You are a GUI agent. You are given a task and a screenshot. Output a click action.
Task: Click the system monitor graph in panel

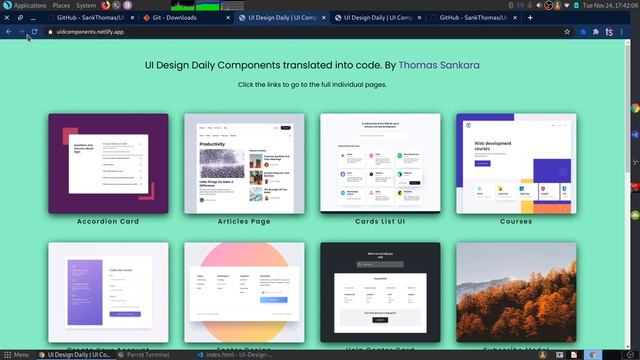pyautogui.click(x=207, y=5)
